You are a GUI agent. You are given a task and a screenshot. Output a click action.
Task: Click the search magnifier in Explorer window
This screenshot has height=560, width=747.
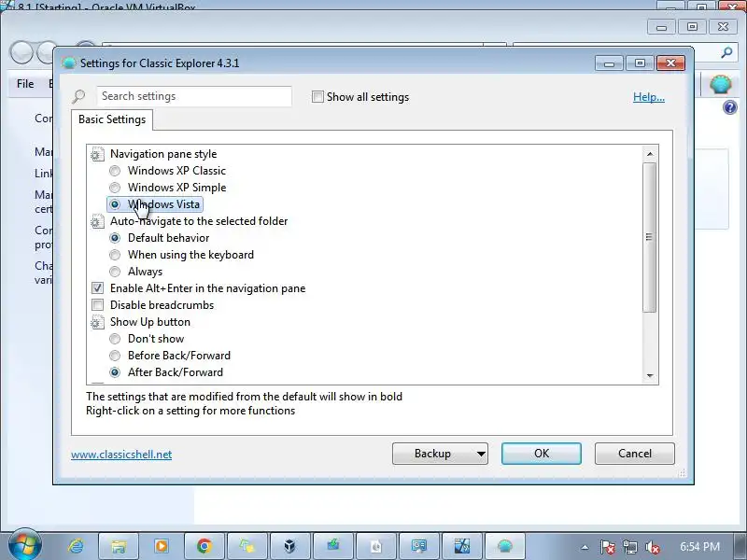coord(726,52)
